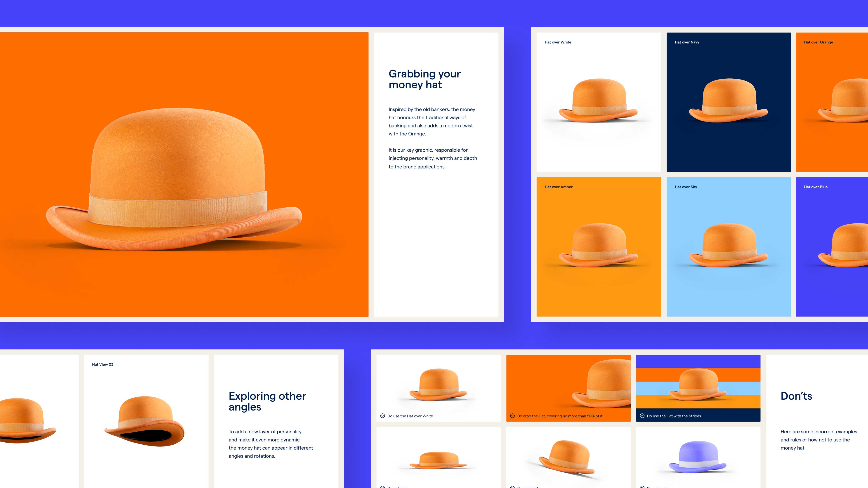Click the 'Hat over Blue' label

tap(815, 187)
